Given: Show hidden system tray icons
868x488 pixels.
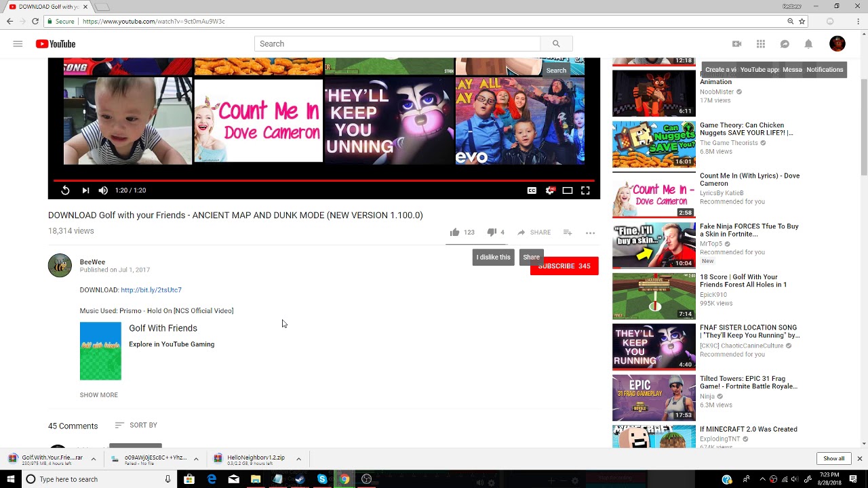Looking at the screenshot, I should 762,479.
